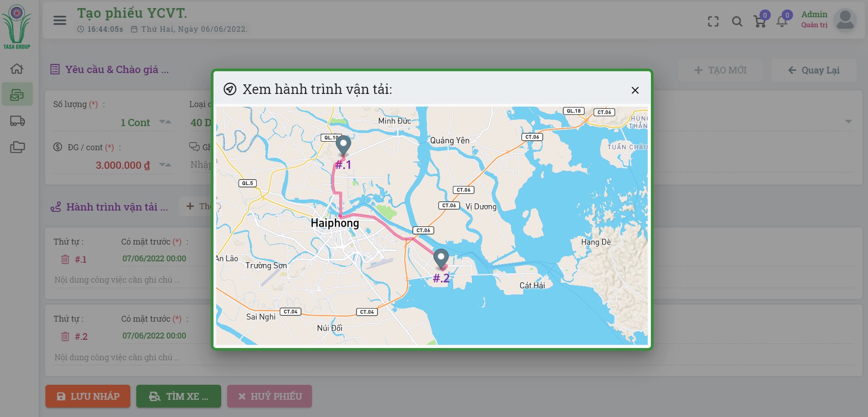
Task: Toggle fullscreen mode icon
Action: click(713, 21)
